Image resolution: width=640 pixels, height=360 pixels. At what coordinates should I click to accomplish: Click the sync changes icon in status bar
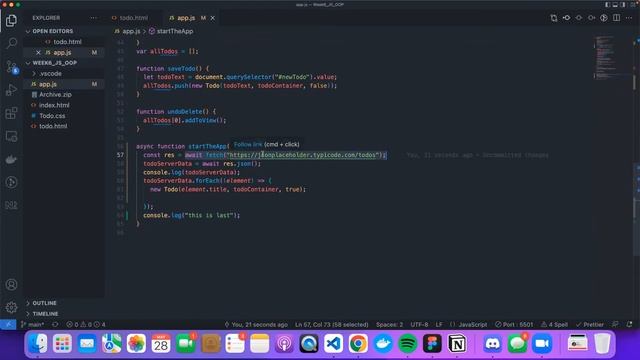(x=55, y=324)
